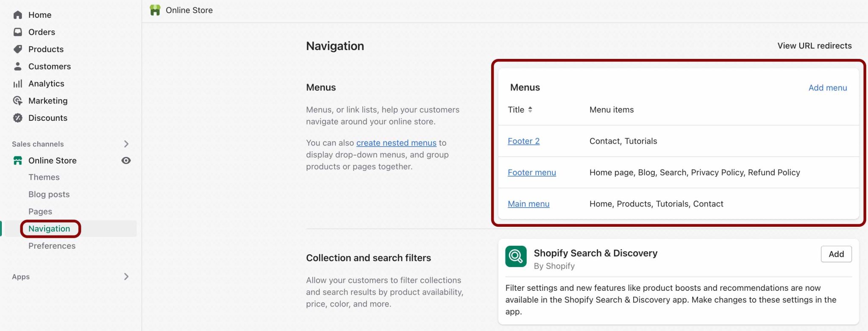Click 'Shopify Search & Discovery' title
868x331 pixels.
[595, 253]
